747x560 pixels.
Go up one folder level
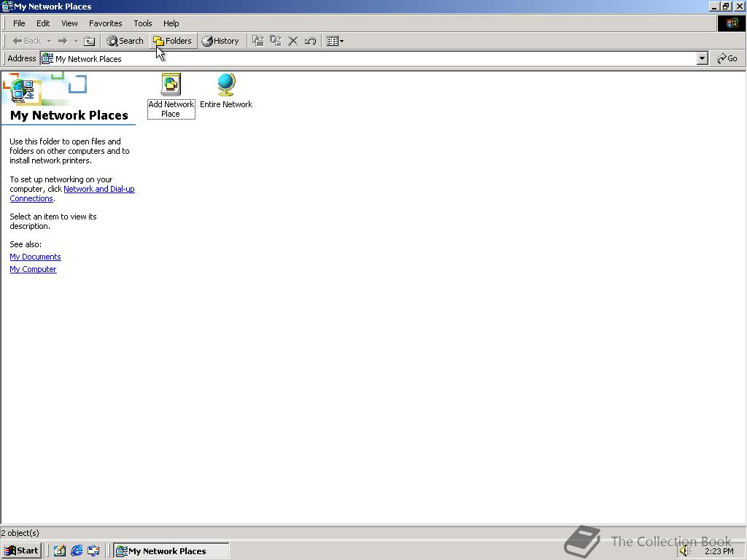point(89,41)
